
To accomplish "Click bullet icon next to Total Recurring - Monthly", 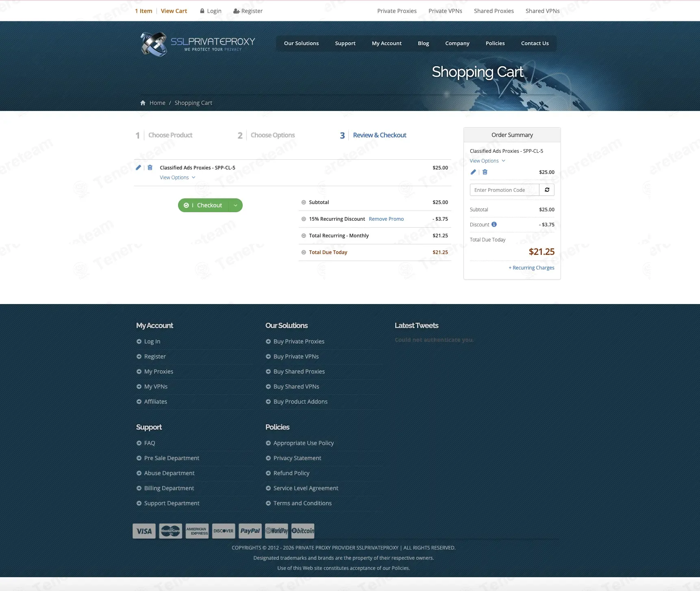I will pos(304,236).
